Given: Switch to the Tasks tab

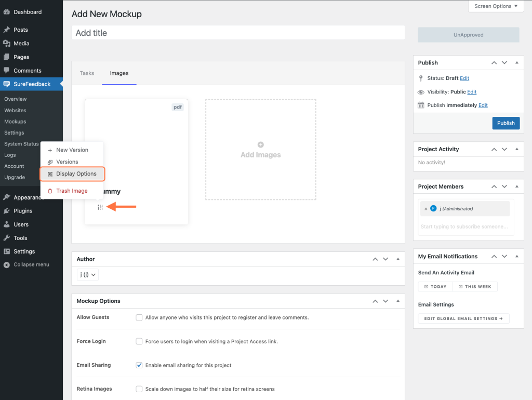Looking at the screenshot, I should pos(87,73).
